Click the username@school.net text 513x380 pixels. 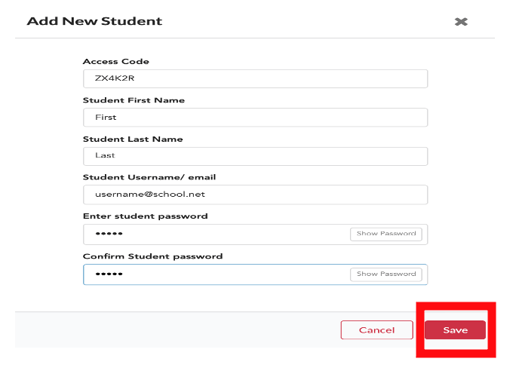[150, 194]
